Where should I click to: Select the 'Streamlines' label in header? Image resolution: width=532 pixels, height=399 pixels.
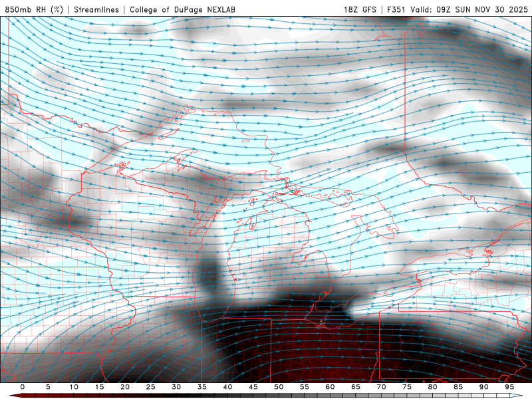point(96,9)
